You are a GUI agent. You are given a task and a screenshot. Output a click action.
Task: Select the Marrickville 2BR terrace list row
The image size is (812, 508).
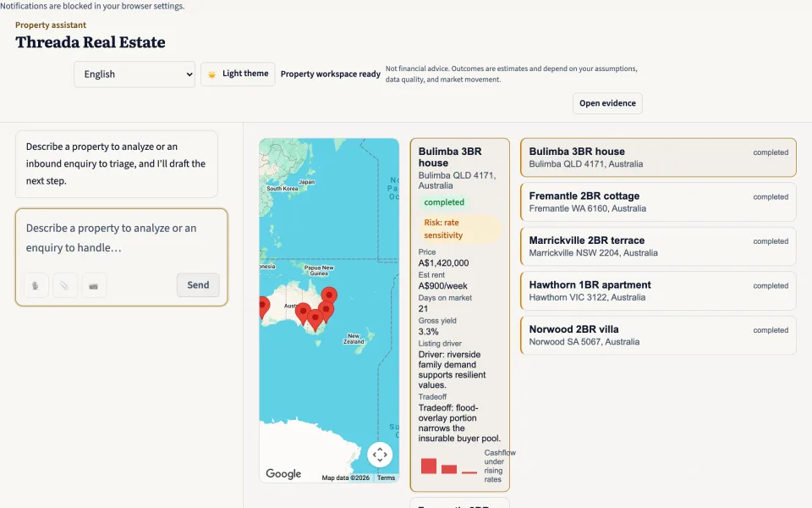(658, 246)
